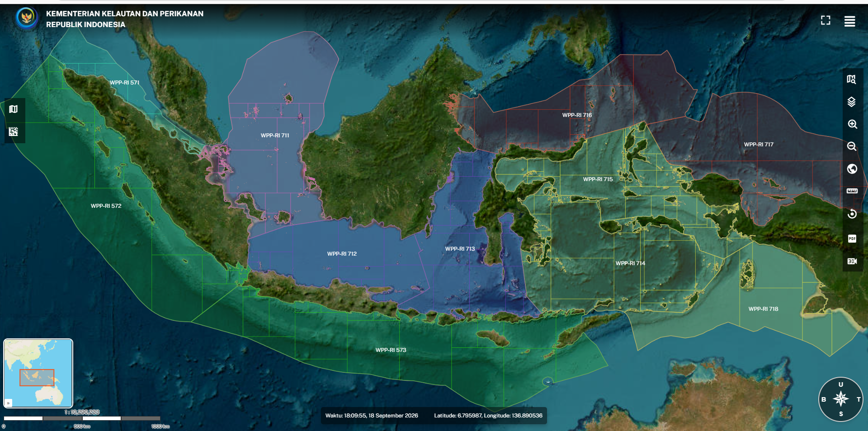Click the 1:10,290,233 map scale text
Screen dimensions: 868x431
point(82,412)
